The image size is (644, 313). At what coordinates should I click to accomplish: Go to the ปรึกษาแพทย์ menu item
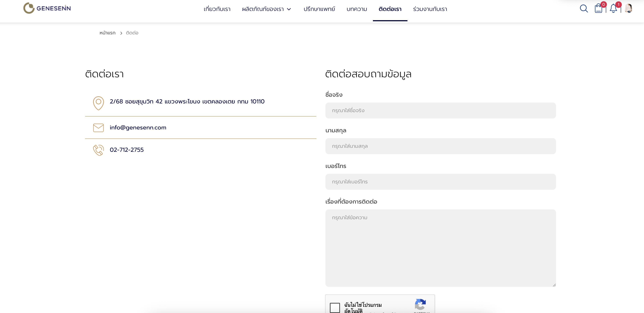point(319,9)
